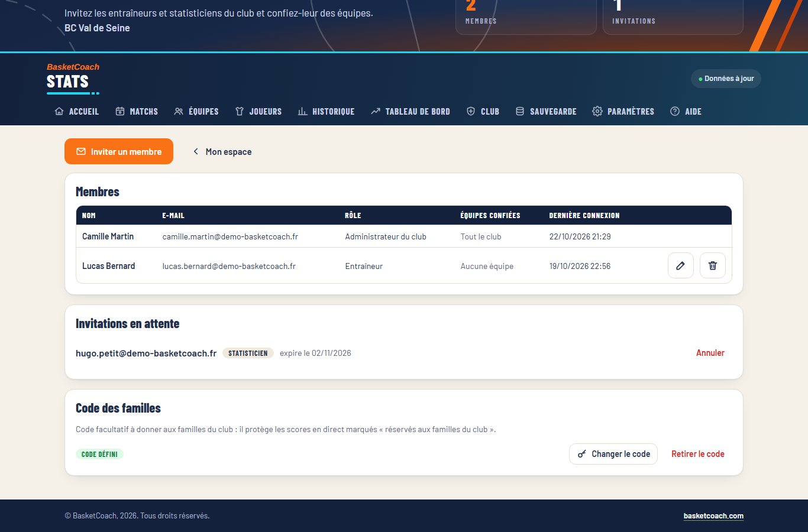Click the gear icon next to Paramètres
The height and width of the screenshot is (532, 808).
[x=597, y=111]
